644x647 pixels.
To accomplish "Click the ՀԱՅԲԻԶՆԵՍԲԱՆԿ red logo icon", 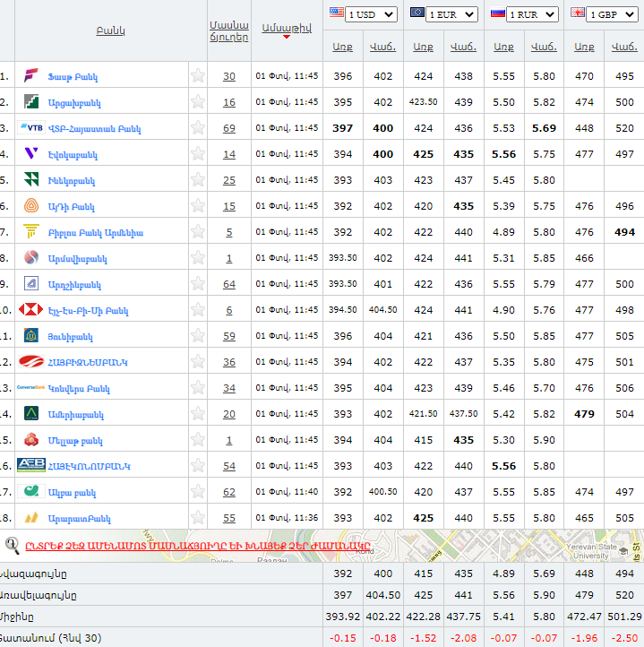I will [x=31, y=361].
